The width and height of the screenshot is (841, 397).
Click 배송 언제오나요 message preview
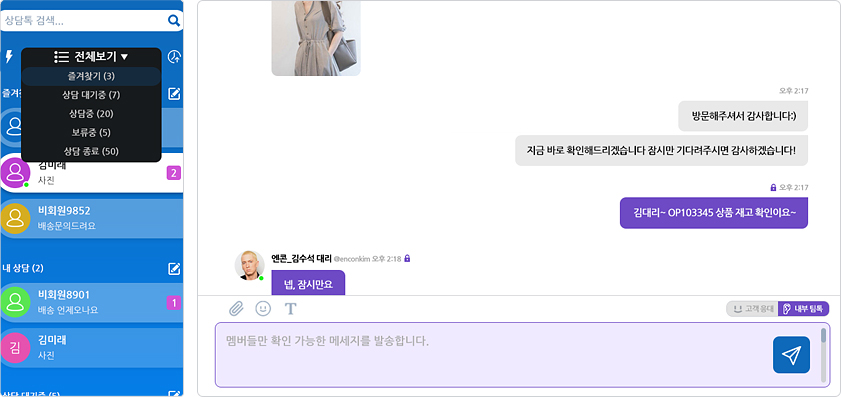click(x=68, y=310)
